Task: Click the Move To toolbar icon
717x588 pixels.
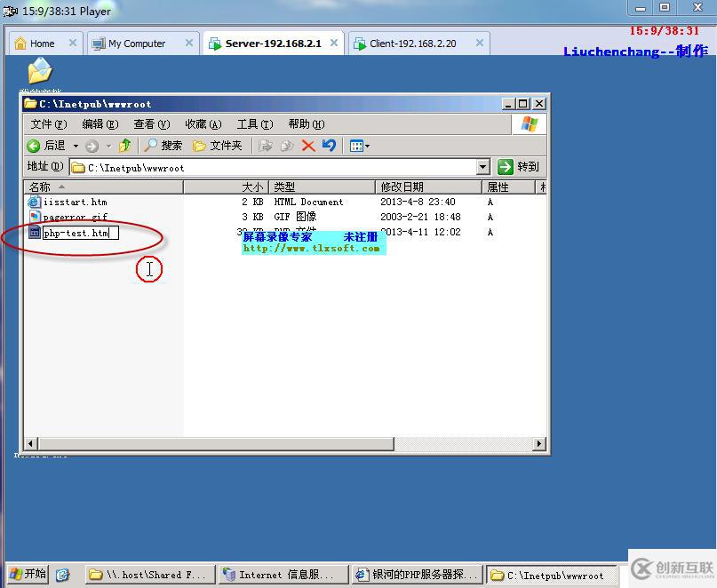Action: point(266,147)
